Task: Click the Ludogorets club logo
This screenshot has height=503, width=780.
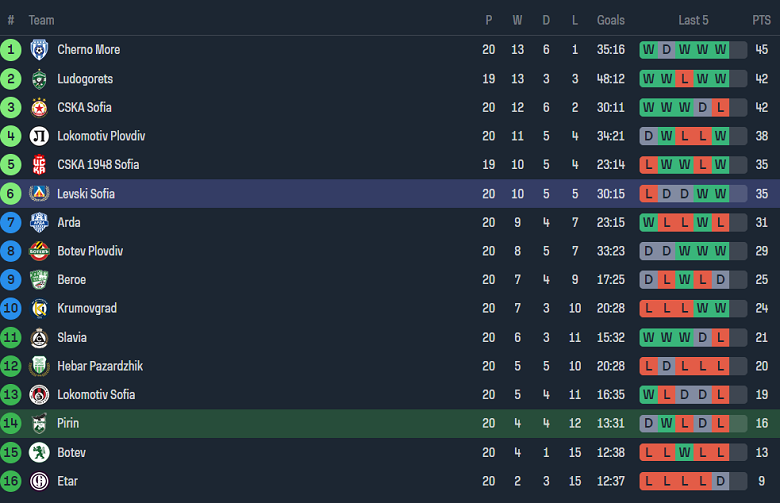Action: click(x=39, y=79)
